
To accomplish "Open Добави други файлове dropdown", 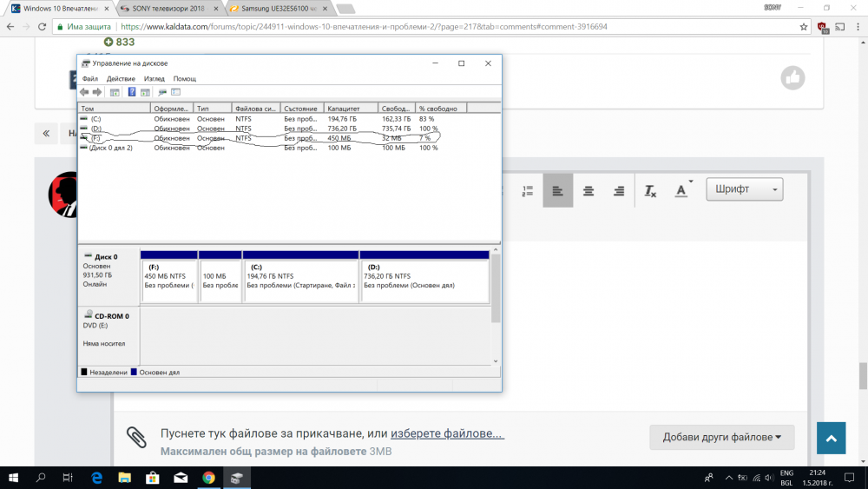I will pos(722,437).
